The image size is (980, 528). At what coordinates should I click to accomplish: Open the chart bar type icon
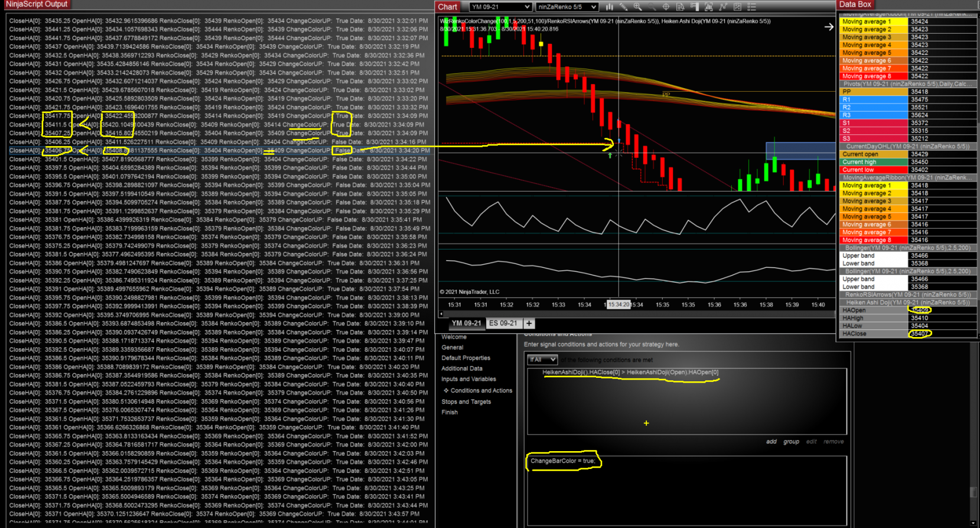point(609,7)
